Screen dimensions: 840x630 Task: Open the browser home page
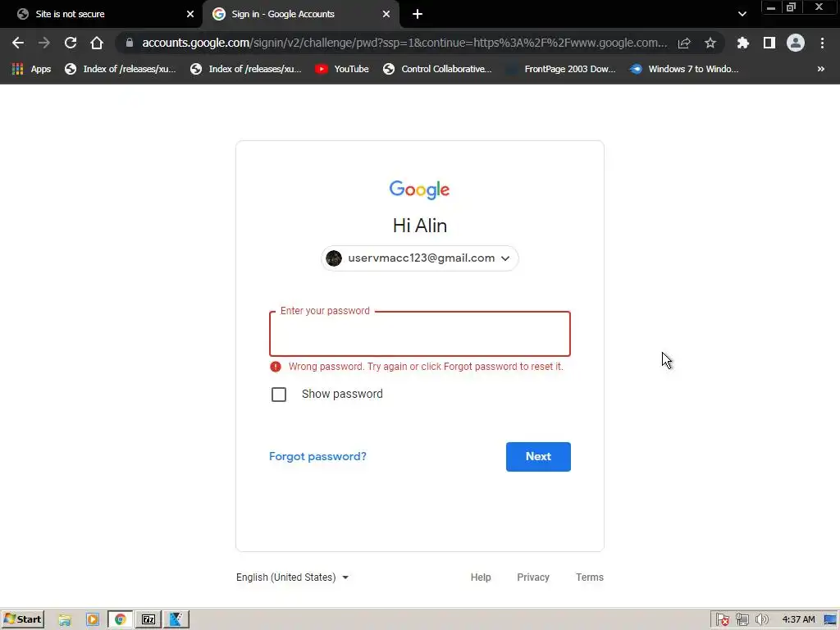coord(97,43)
